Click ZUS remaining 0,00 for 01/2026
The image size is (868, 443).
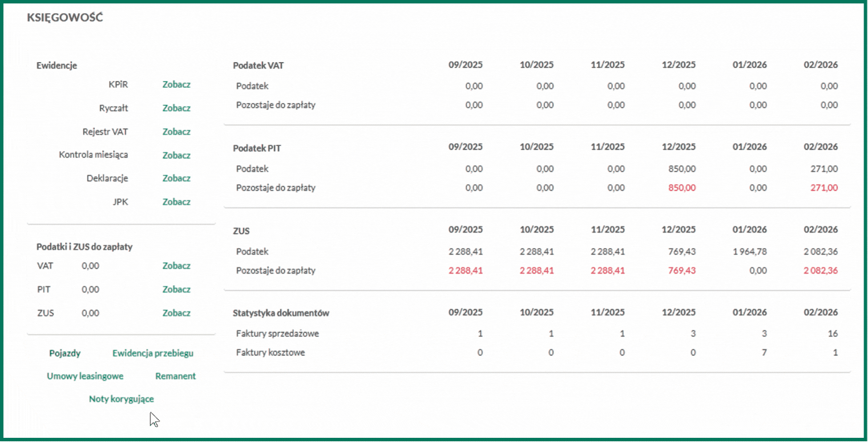point(758,271)
